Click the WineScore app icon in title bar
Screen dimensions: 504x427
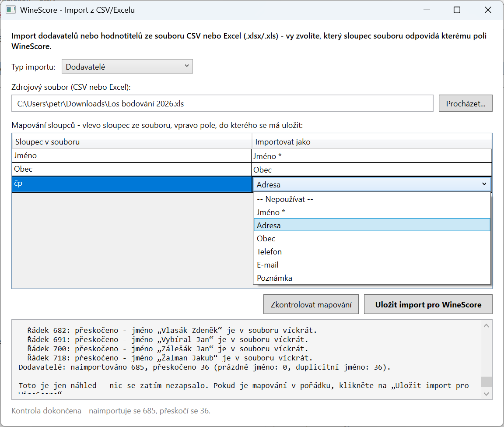point(10,10)
